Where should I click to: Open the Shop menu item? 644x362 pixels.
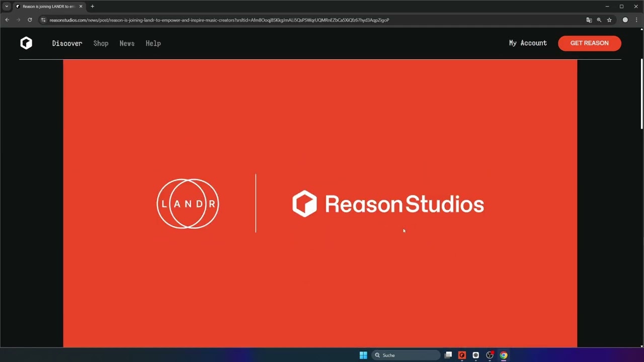click(101, 43)
